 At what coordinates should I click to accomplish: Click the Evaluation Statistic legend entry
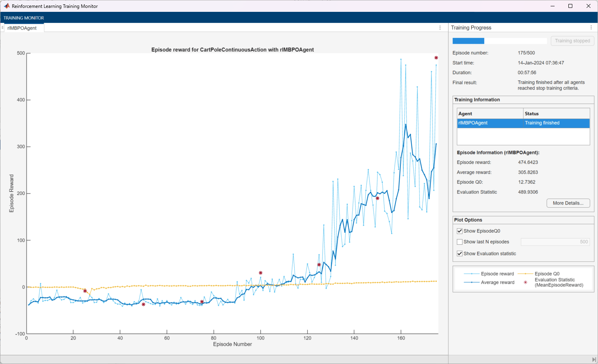point(553,282)
